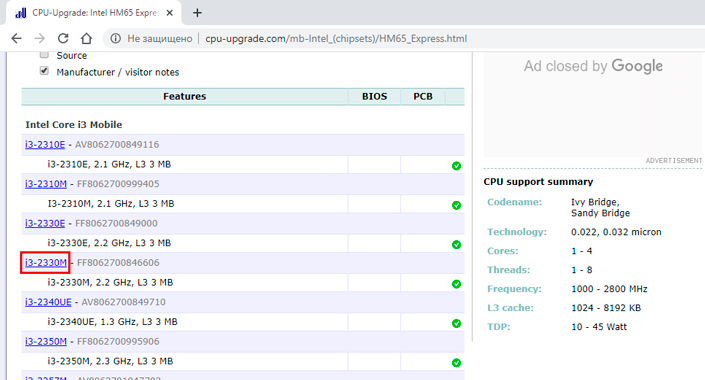705x380 pixels.
Task: Click green check icon for i3-2330E
Action: tap(456, 245)
